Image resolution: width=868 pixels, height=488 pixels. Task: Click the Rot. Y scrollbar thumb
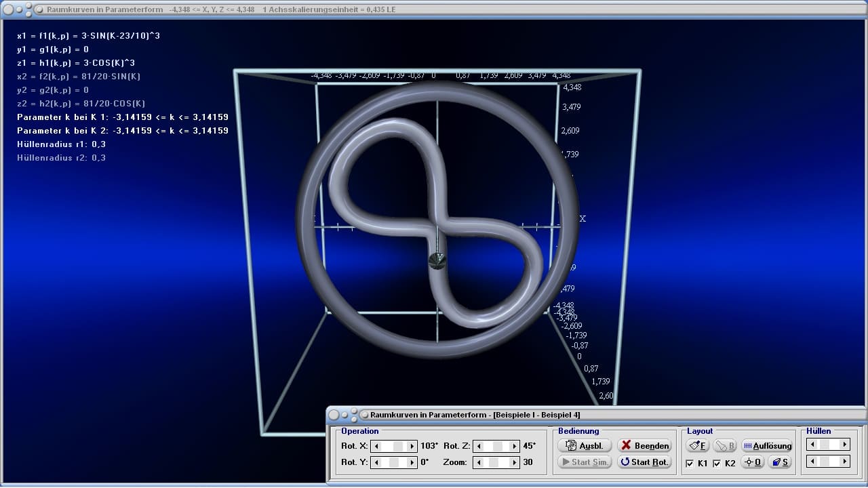[x=393, y=462]
